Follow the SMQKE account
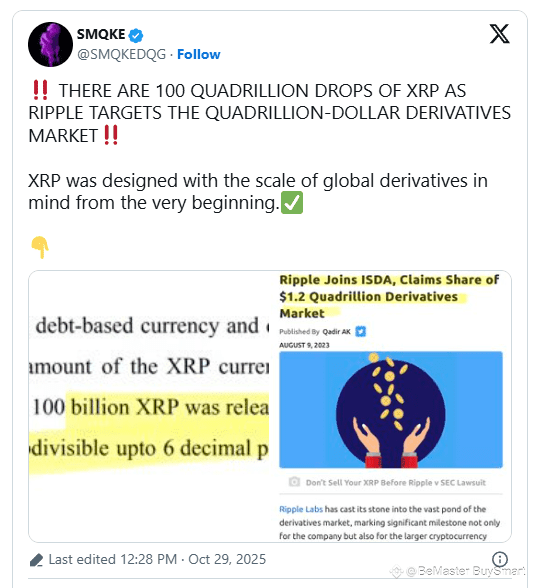The width and height of the screenshot is (533, 588). click(x=198, y=54)
